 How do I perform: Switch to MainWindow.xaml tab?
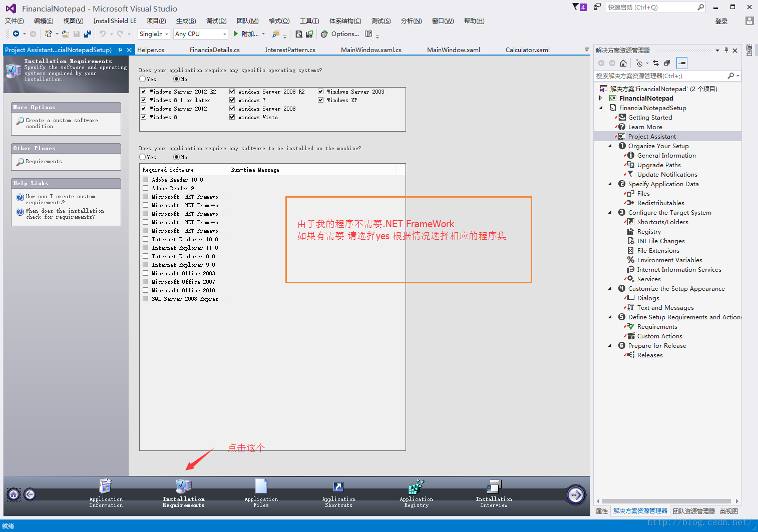click(x=454, y=50)
